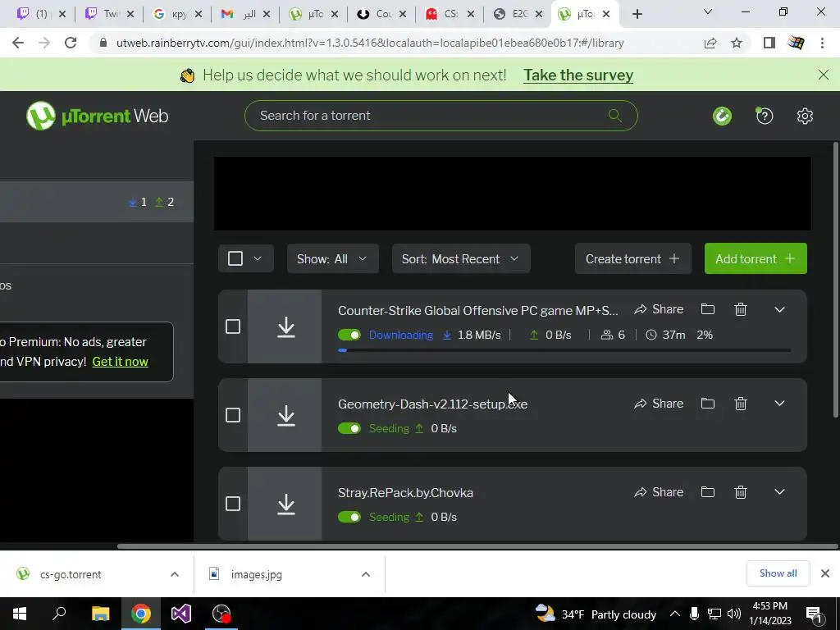Open the Sort: Most Recent dropdown
Image resolution: width=840 pixels, height=630 pixels.
pyautogui.click(x=461, y=258)
